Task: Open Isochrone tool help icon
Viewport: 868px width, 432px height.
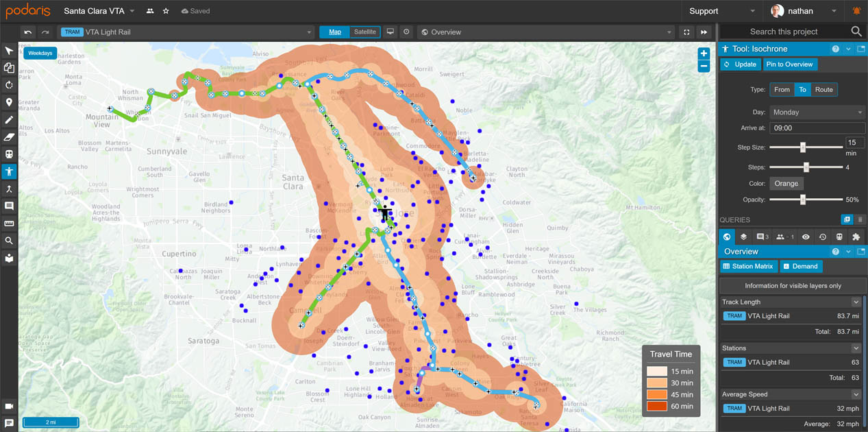Action: pos(835,49)
